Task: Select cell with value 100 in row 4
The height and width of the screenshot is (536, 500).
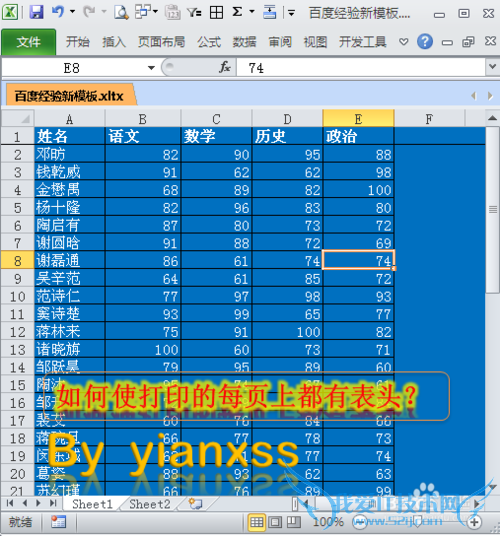Action: coord(359,189)
